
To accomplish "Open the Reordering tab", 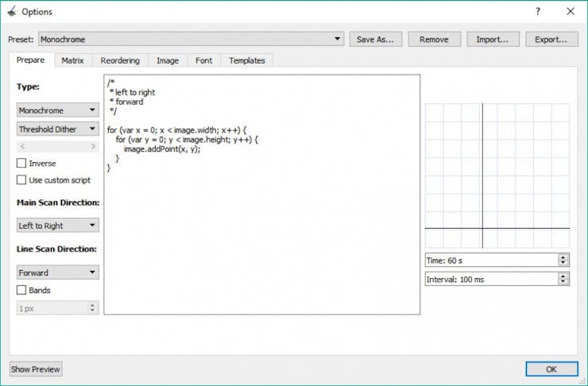I will (120, 60).
